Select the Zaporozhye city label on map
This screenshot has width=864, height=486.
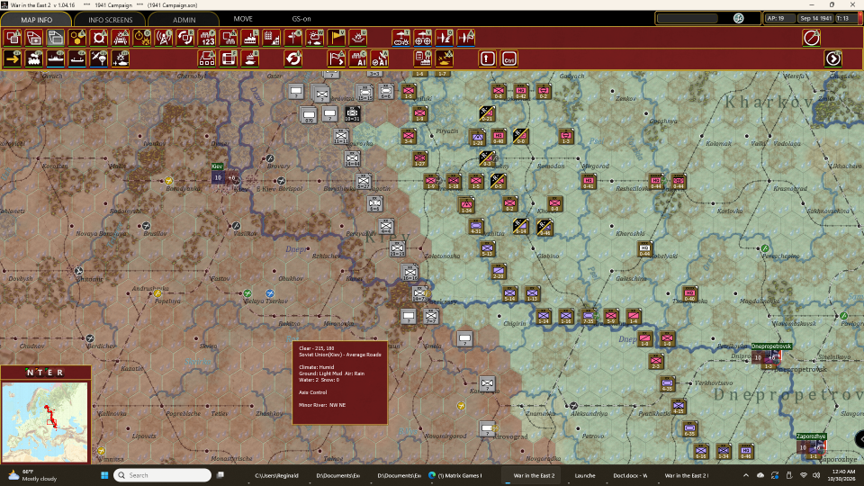(x=811, y=436)
